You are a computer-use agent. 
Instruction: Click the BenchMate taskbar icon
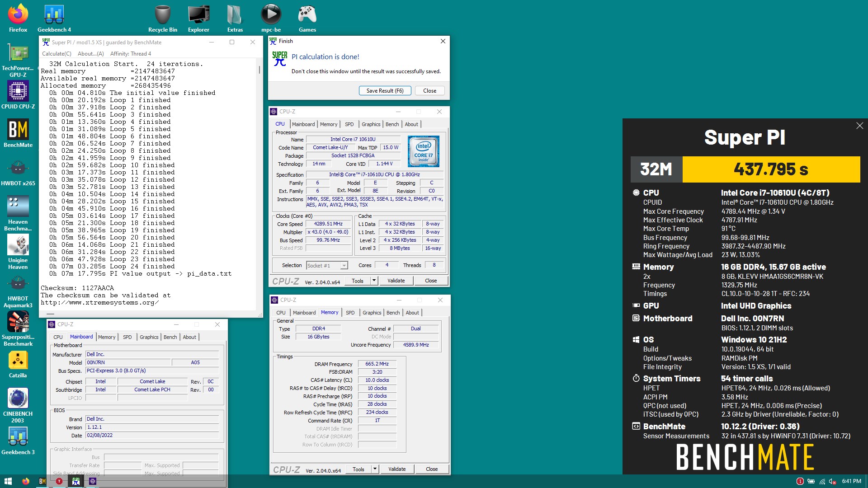pyautogui.click(x=42, y=481)
